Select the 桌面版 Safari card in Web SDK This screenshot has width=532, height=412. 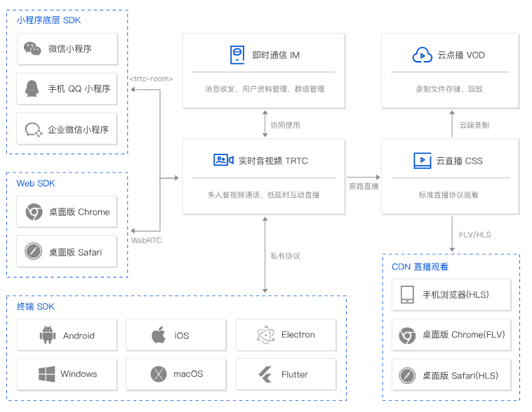pos(67,251)
